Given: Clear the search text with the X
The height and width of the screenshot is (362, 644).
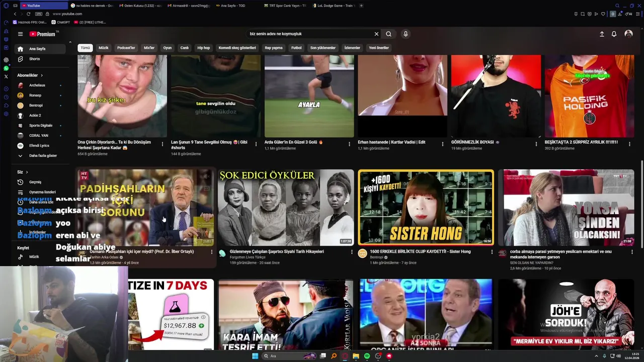Looking at the screenshot, I should click(x=376, y=34).
